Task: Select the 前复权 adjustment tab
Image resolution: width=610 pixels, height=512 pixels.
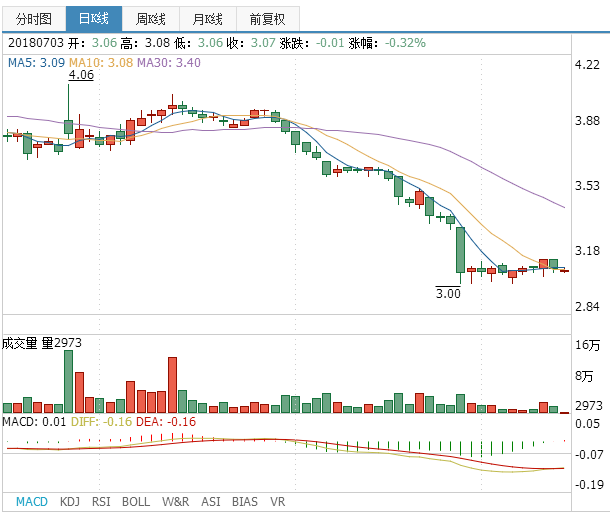Action: 268,19
